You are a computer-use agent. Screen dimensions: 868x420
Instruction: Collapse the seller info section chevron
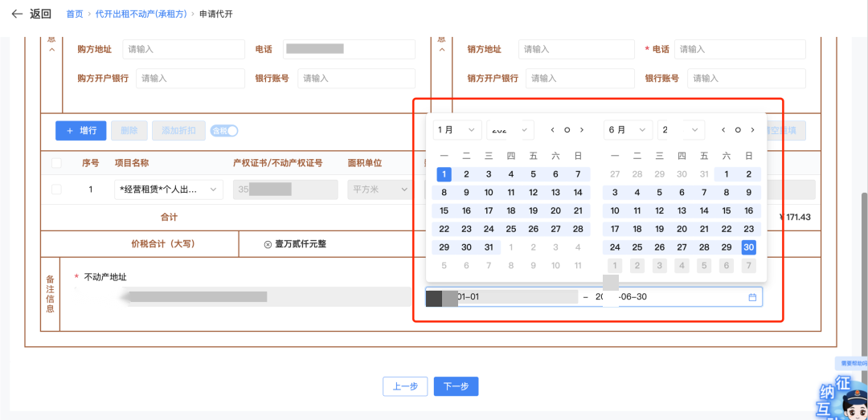(441, 50)
